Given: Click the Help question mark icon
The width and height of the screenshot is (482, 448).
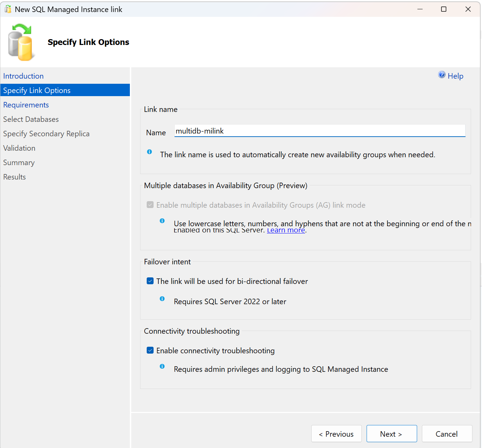Looking at the screenshot, I should (x=442, y=75).
